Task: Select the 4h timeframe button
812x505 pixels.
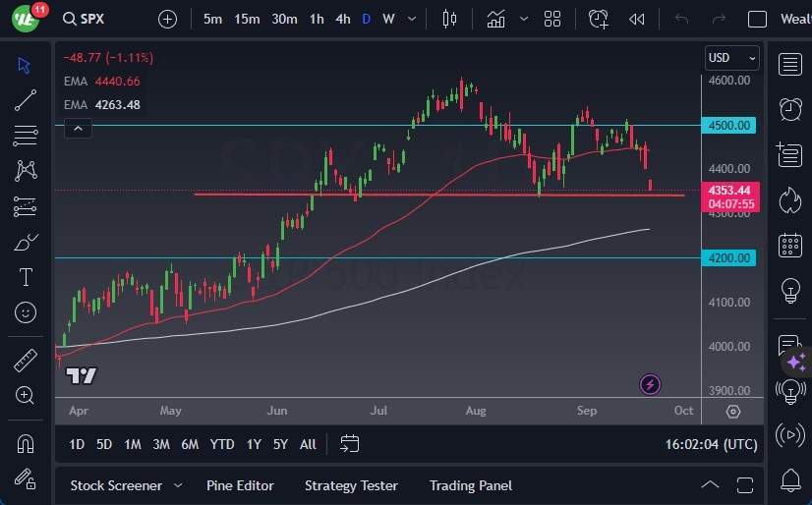Action: point(342,19)
